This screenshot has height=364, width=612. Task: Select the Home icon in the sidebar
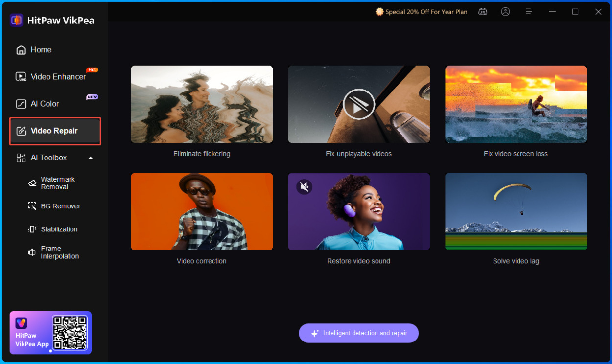[22, 49]
